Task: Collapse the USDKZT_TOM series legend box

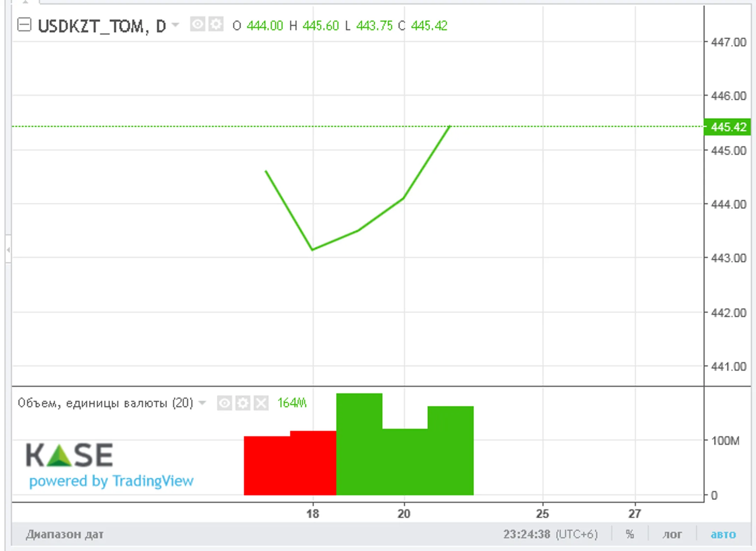Action: tap(24, 25)
